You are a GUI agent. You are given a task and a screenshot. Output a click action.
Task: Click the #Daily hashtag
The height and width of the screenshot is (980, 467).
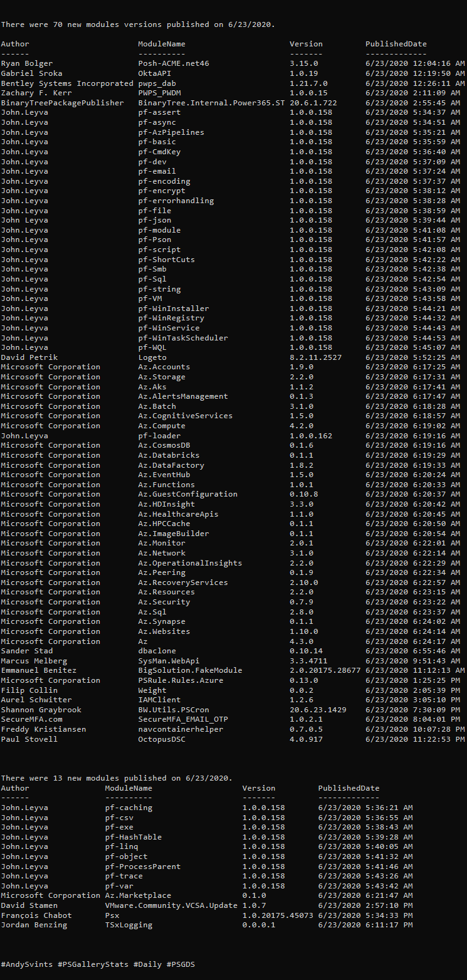pos(147,964)
